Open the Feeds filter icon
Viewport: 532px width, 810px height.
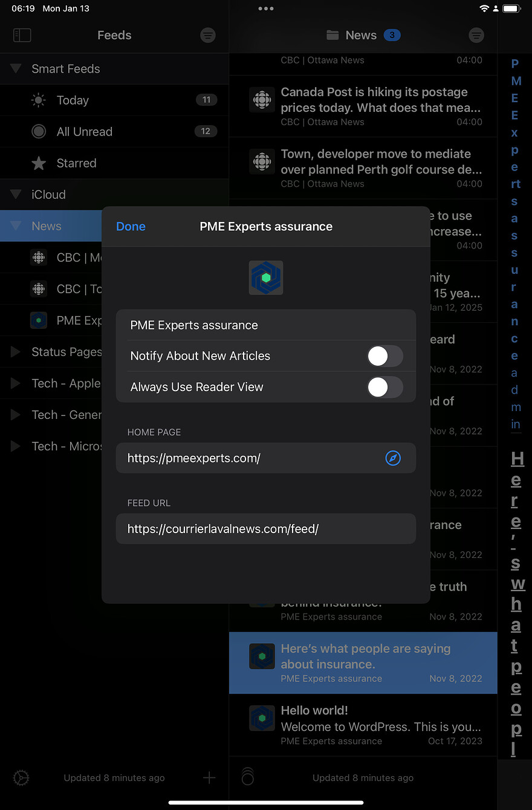[208, 35]
